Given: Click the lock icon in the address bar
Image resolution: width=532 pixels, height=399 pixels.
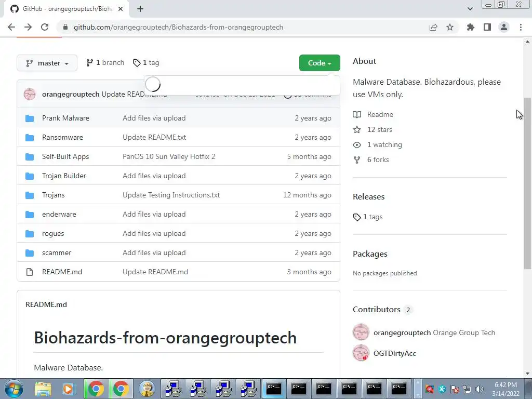Looking at the screenshot, I should point(65,27).
